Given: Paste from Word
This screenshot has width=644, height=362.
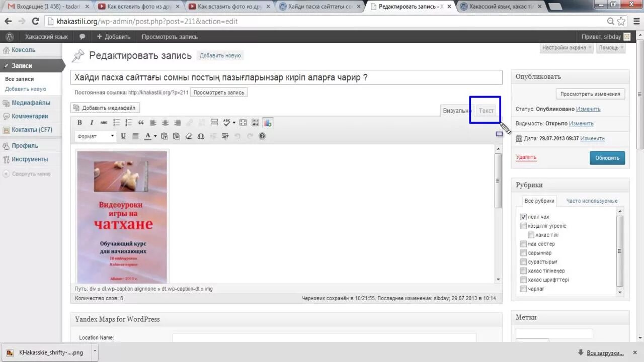Looking at the screenshot, I should pyautogui.click(x=176, y=136).
